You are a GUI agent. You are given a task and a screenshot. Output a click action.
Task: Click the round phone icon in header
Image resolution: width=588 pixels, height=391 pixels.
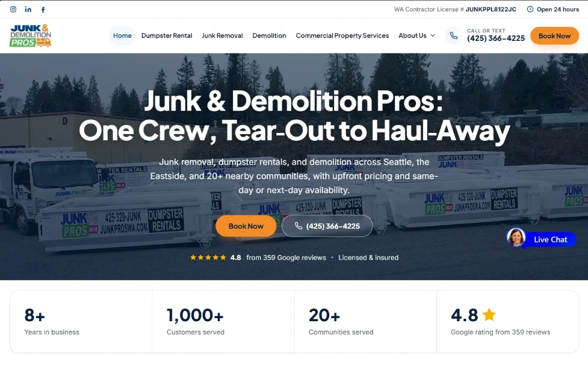[454, 35]
